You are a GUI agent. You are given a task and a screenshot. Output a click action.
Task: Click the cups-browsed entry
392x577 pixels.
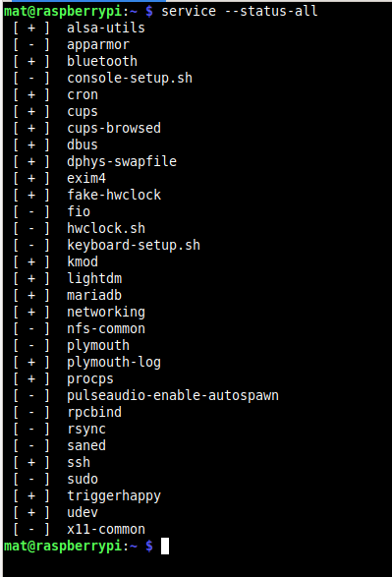click(x=114, y=128)
